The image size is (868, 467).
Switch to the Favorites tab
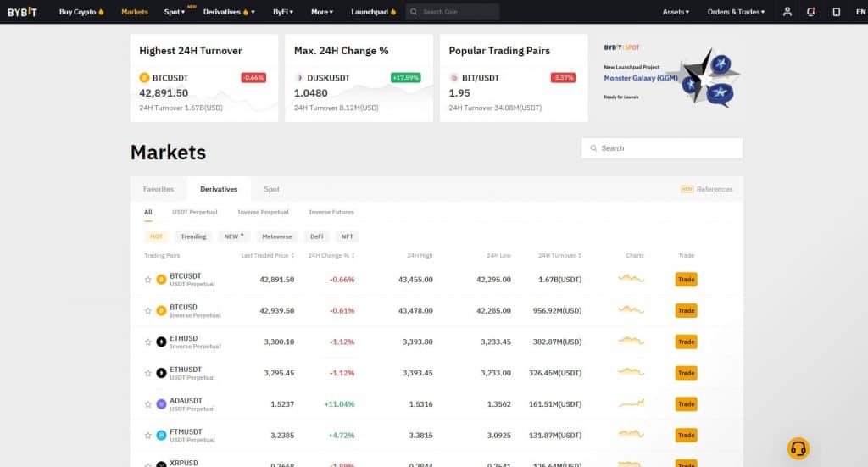click(x=159, y=189)
